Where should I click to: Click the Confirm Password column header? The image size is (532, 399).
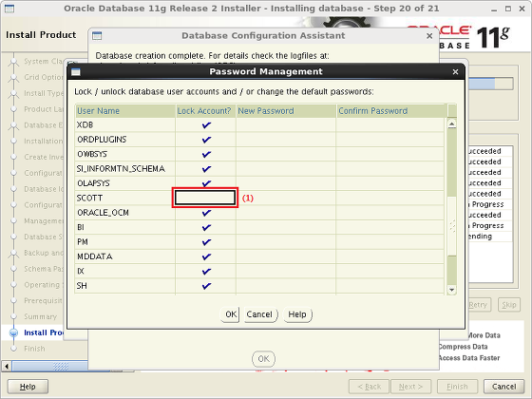[391, 111]
